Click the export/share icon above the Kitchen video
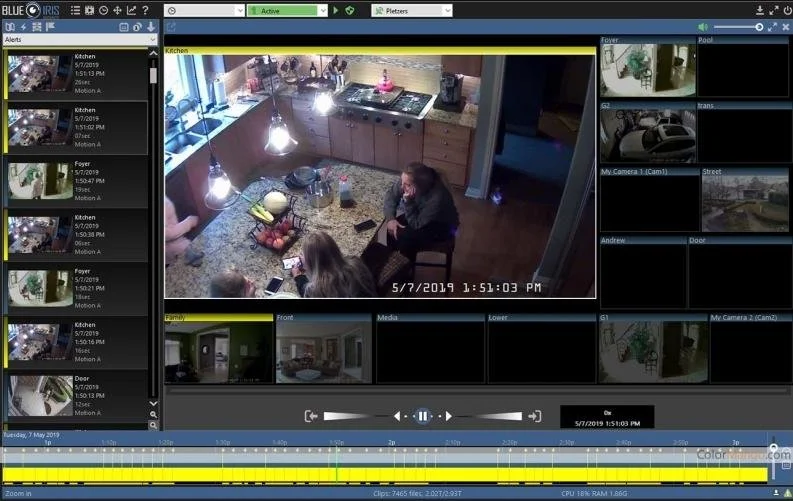Image resolution: width=793 pixels, height=501 pixels. [171, 27]
